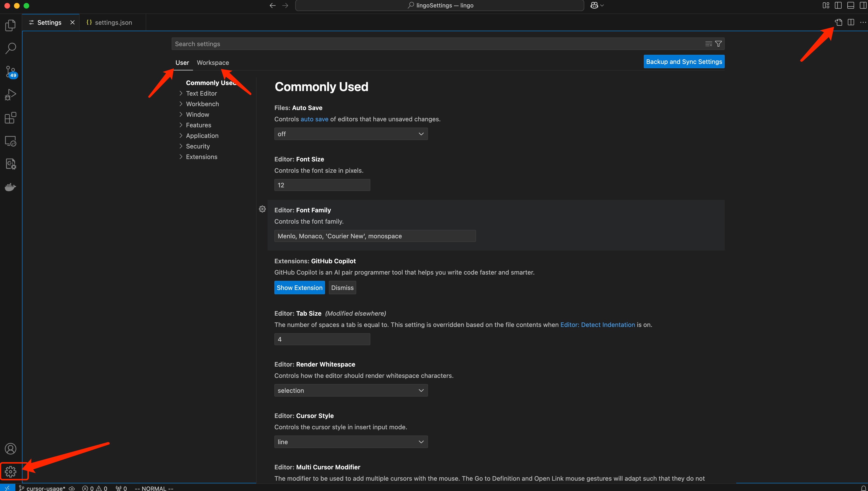868x491 pixels.
Task: Open the Cursor Style dropdown showing line
Action: [x=351, y=442]
